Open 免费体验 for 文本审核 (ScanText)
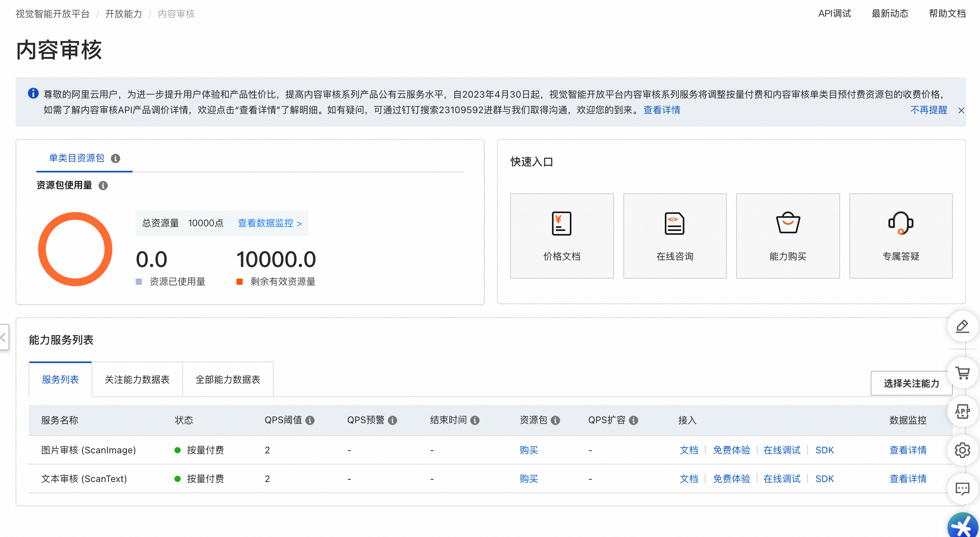This screenshot has width=980, height=537. [x=732, y=479]
